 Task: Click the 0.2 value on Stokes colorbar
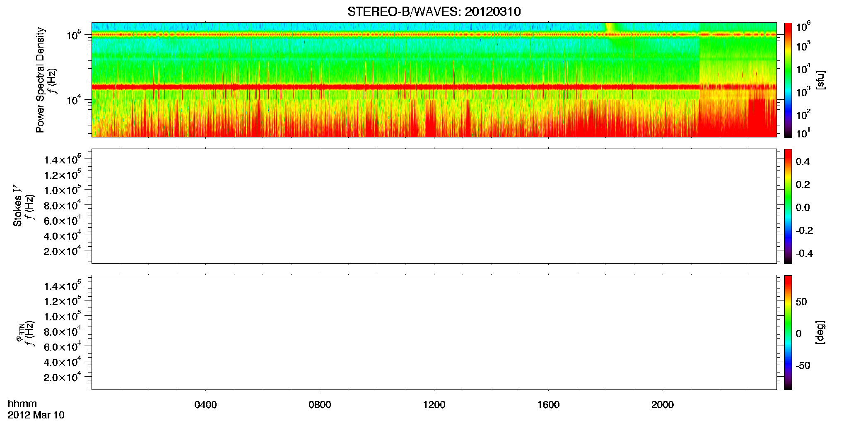(803, 185)
